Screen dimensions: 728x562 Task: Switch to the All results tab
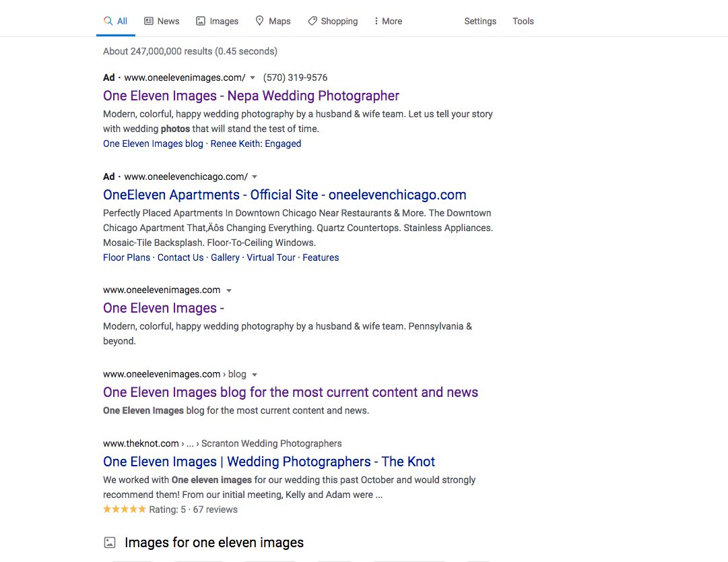(x=116, y=21)
